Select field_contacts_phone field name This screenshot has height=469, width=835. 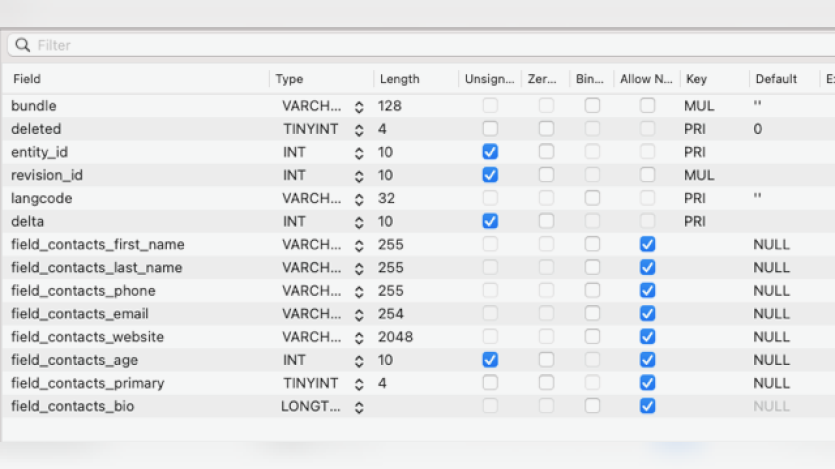click(x=84, y=291)
